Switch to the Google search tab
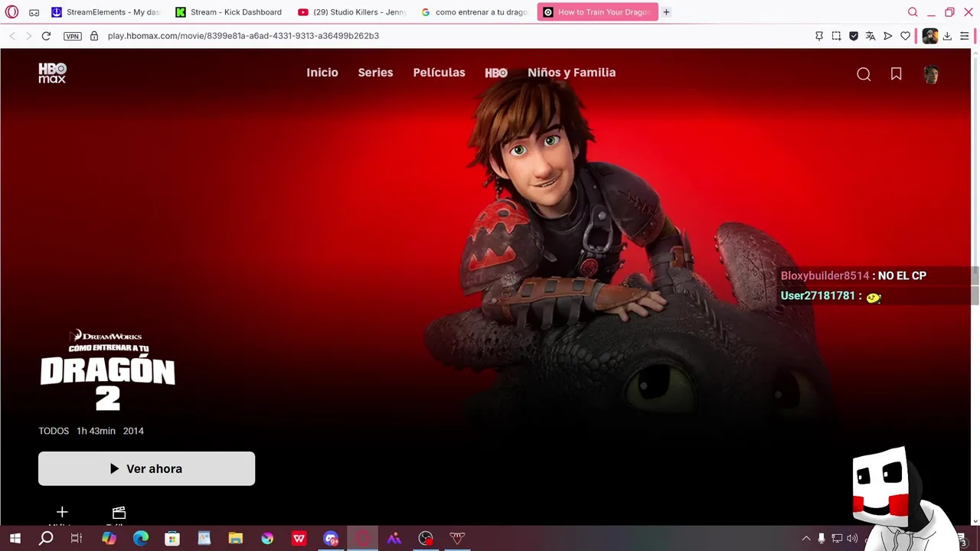The width and height of the screenshot is (980, 551). point(475,12)
